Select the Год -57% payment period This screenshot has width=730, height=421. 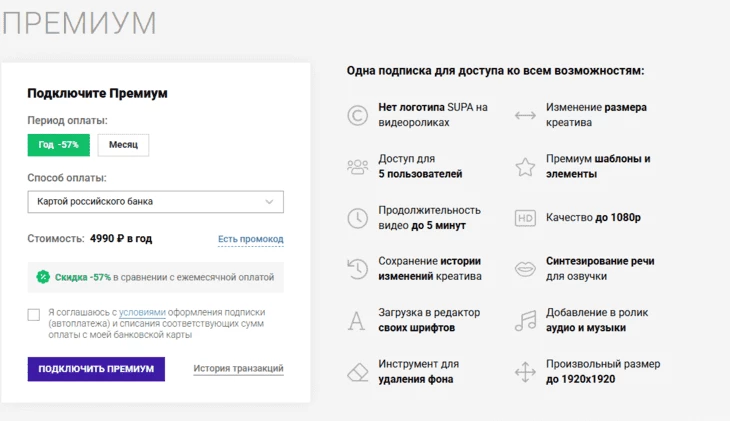(58, 145)
